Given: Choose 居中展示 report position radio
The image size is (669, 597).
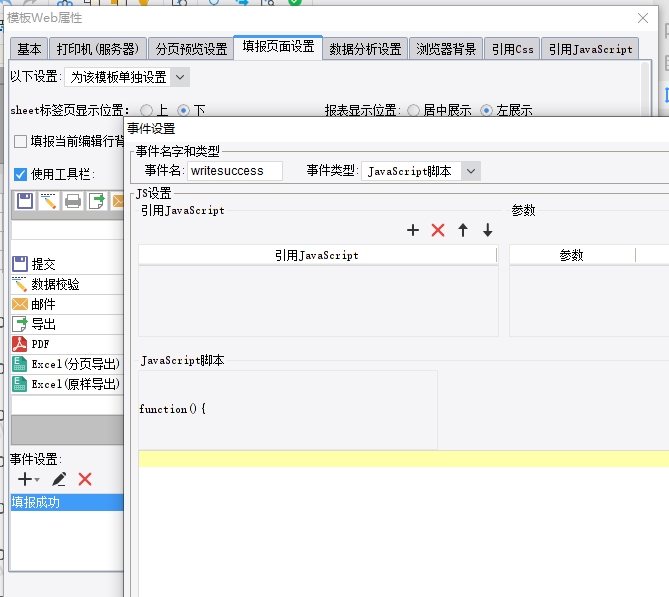Looking at the screenshot, I should [x=413, y=111].
